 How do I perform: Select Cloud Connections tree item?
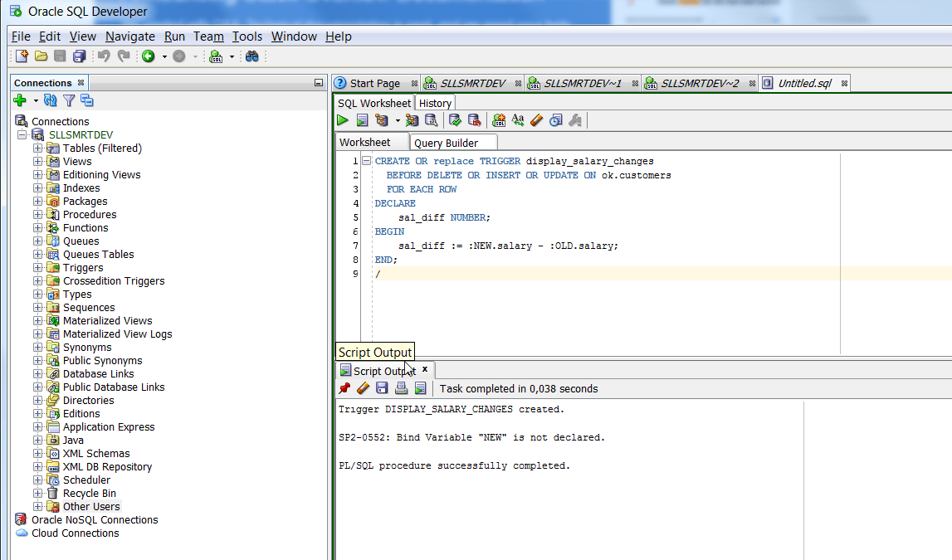(76, 533)
